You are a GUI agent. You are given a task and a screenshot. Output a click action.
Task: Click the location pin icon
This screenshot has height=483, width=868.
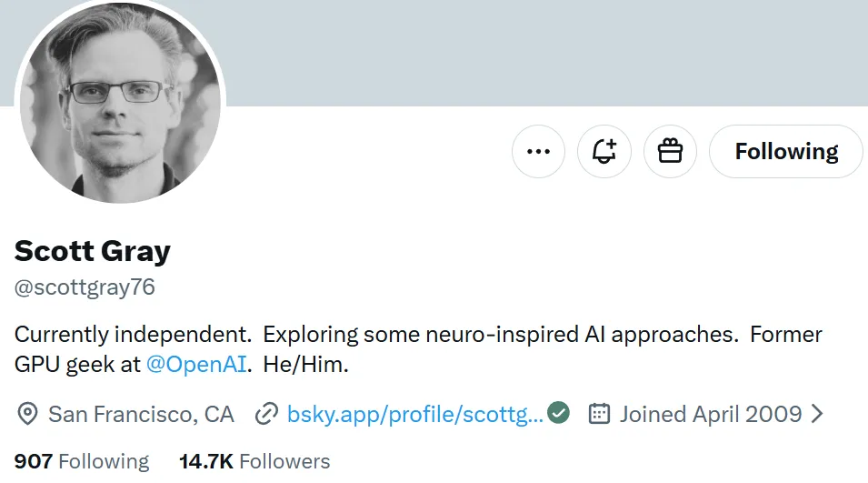pos(27,414)
